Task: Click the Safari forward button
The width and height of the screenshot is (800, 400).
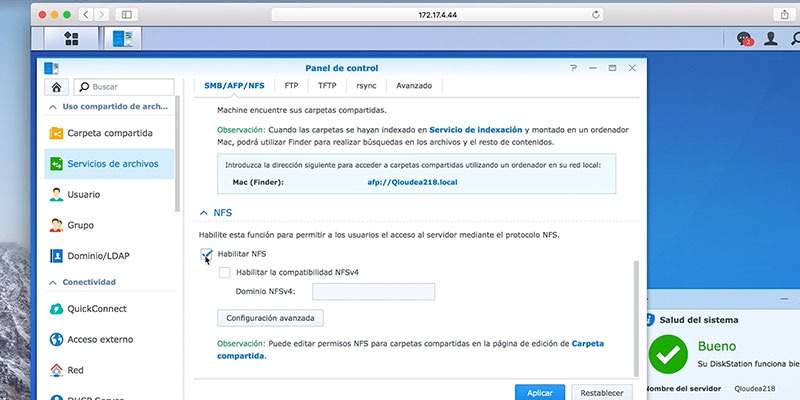Action: [x=102, y=15]
